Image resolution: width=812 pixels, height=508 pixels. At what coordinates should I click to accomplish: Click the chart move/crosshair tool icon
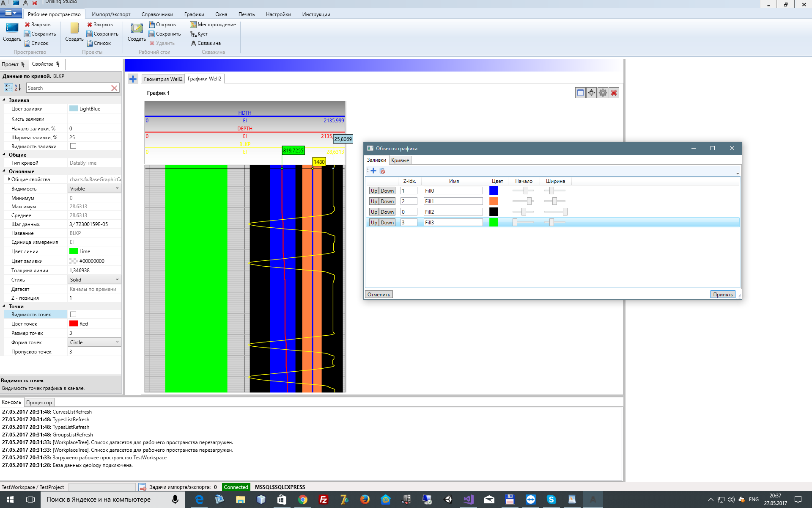pos(591,93)
